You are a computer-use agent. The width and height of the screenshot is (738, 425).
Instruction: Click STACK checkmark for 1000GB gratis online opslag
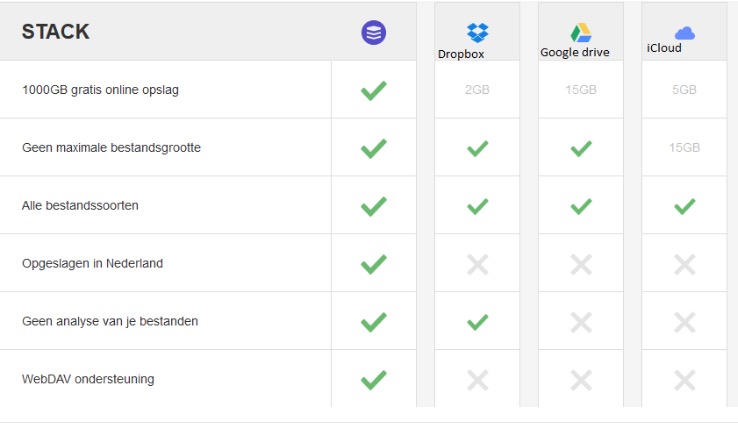(x=374, y=90)
